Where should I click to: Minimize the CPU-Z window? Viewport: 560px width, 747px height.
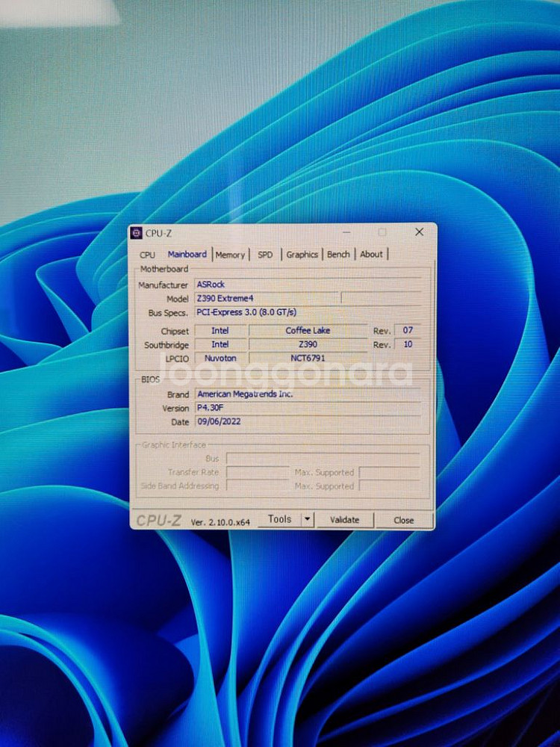pos(346,232)
